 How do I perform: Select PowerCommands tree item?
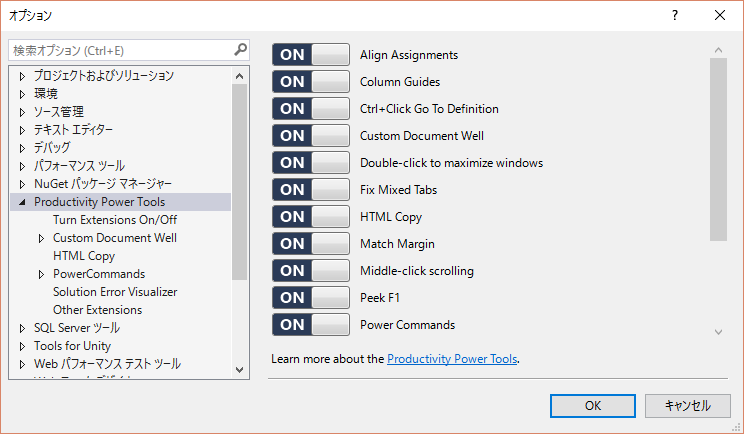pyautogui.click(x=99, y=274)
